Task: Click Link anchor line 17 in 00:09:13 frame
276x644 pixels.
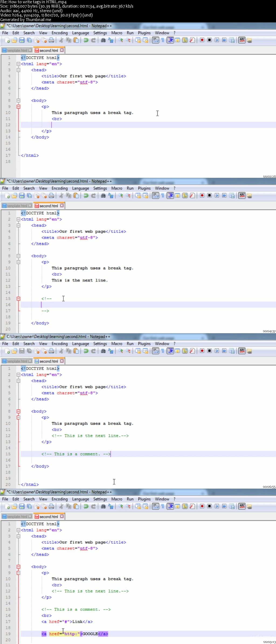Action: click(x=67, y=622)
